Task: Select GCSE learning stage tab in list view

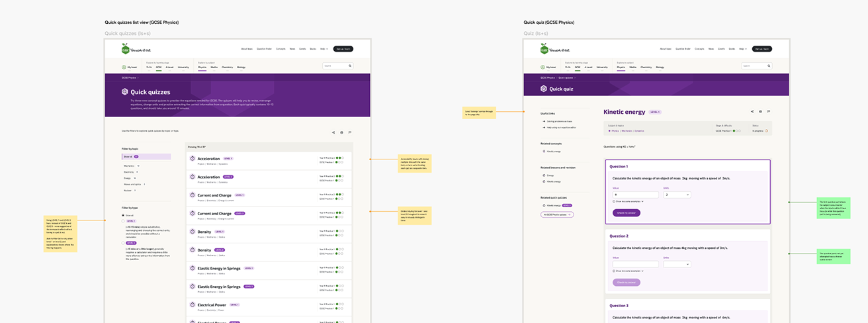Action: click(159, 68)
